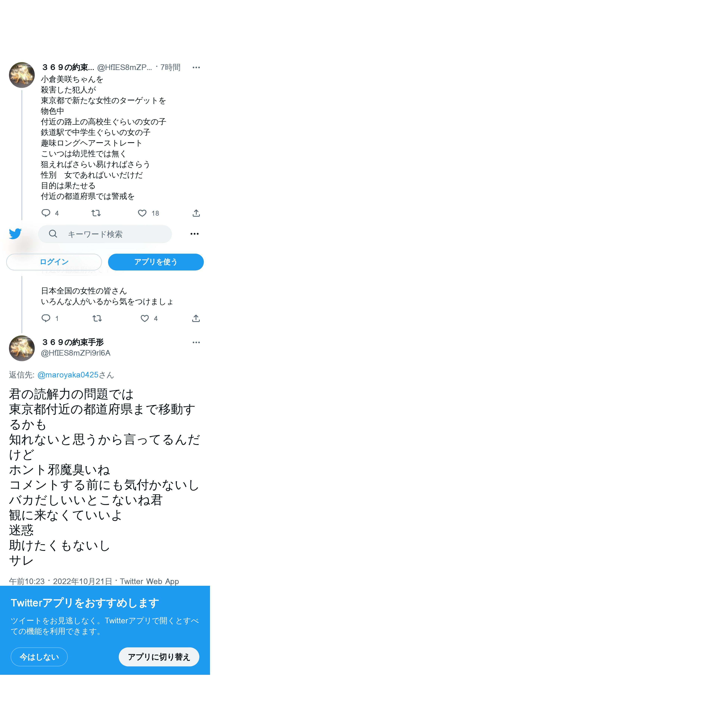Click the アプリを使う button
Screen dimensions: 719x728
[x=156, y=262]
